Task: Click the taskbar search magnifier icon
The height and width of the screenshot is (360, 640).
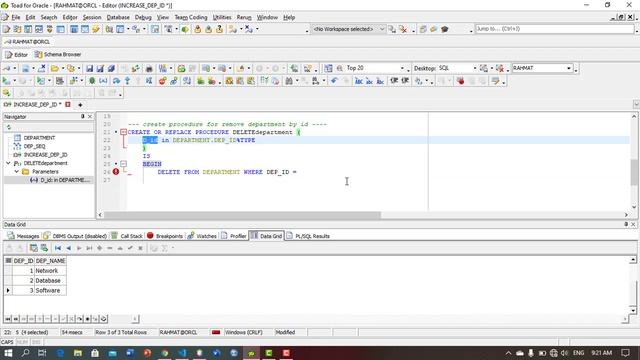Action: click(25, 353)
